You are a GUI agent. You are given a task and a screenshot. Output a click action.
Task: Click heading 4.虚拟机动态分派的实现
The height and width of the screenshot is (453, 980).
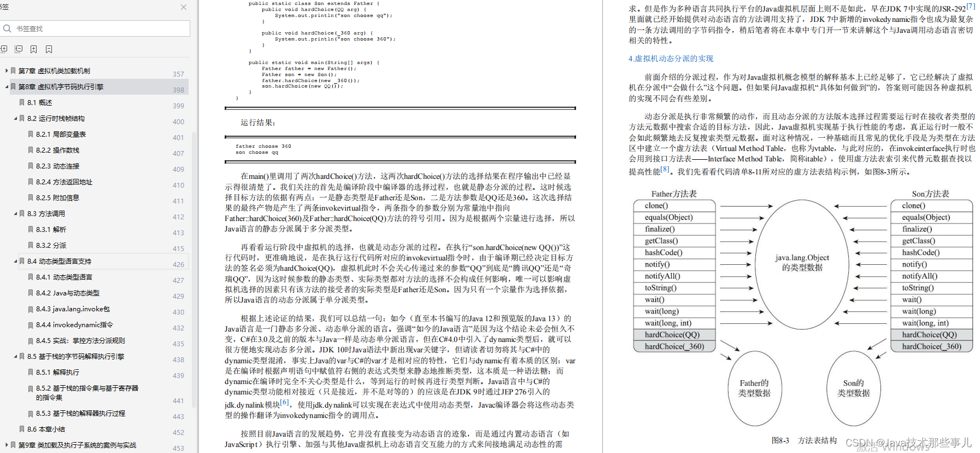pyautogui.click(x=671, y=59)
